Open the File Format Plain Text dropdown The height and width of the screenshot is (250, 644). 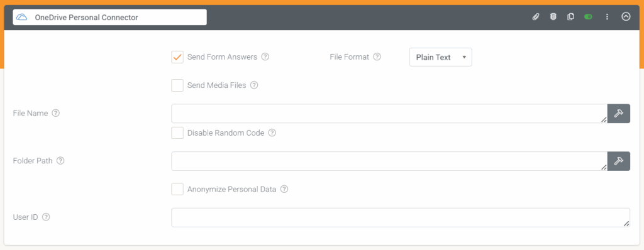click(441, 57)
